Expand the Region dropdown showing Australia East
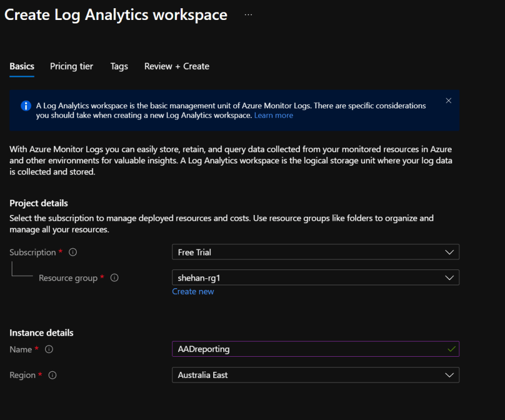The height and width of the screenshot is (420, 505). tap(316, 375)
